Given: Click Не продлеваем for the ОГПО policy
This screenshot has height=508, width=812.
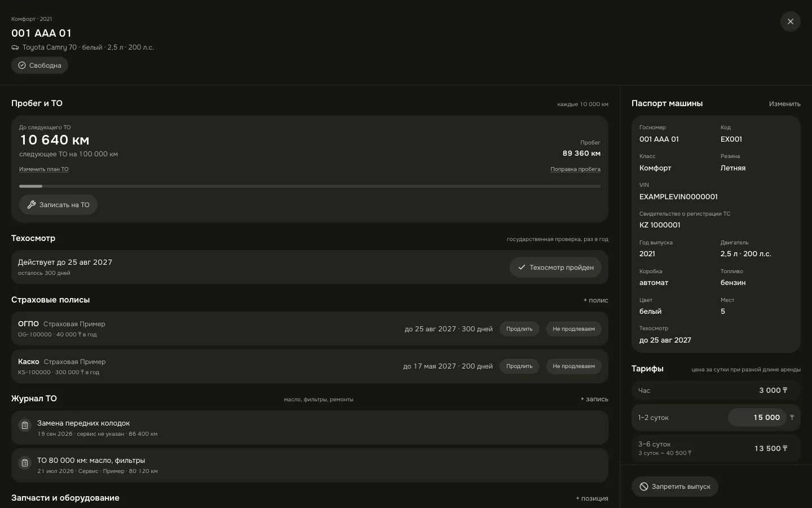Looking at the screenshot, I should point(573,329).
